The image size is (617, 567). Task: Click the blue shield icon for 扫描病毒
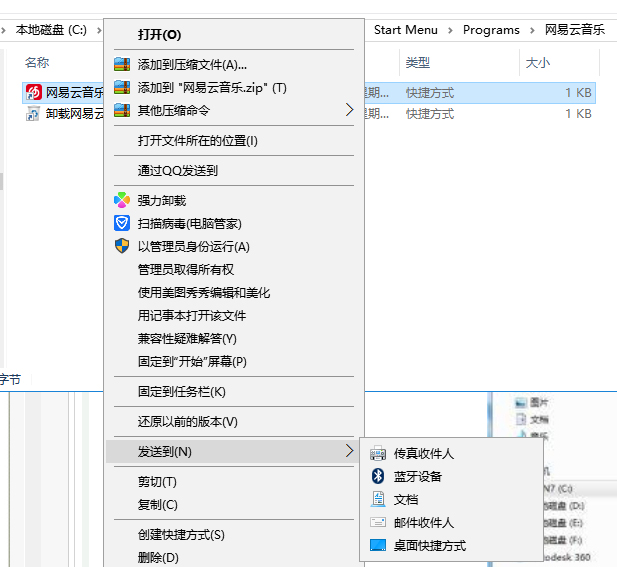click(x=122, y=223)
